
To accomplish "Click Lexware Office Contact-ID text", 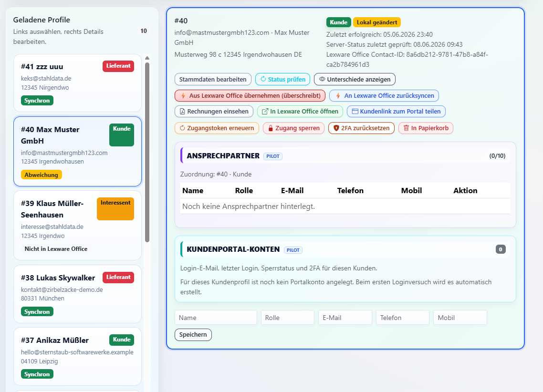I will point(407,60).
